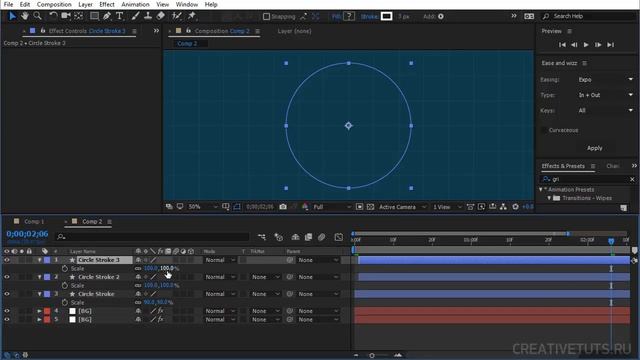Hide the first BG layer, layer 4
The width and height of the screenshot is (640, 360).
[x=7, y=311]
